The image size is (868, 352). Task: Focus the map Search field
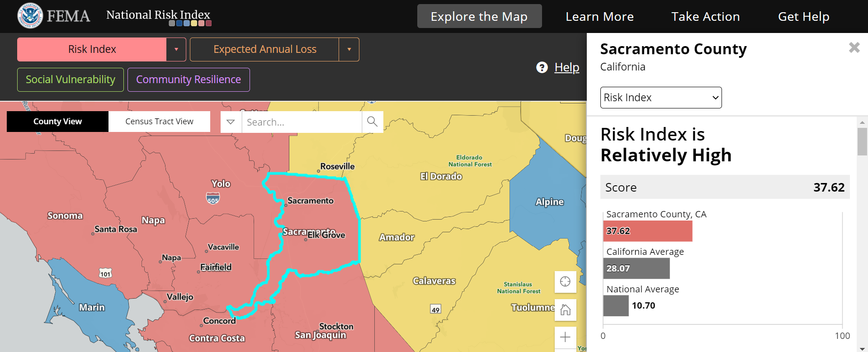302,122
